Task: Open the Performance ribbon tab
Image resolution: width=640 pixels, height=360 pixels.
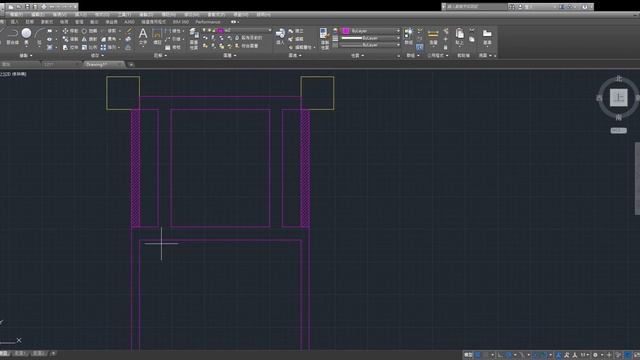Action: coord(208,22)
